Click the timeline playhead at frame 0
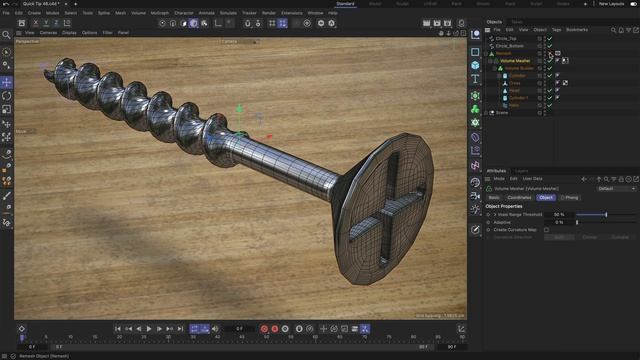The image size is (640, 360). tap(22, 338)
